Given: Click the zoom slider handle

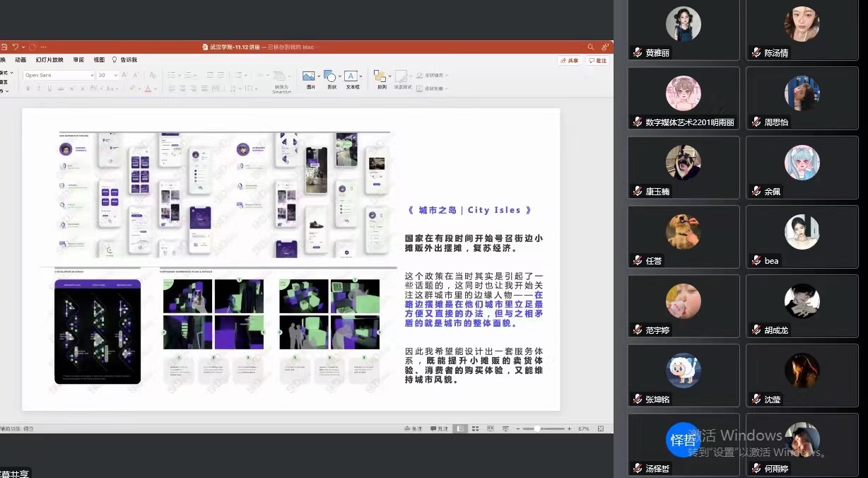Looking at the screenshot, I should [x=538, y=429].
